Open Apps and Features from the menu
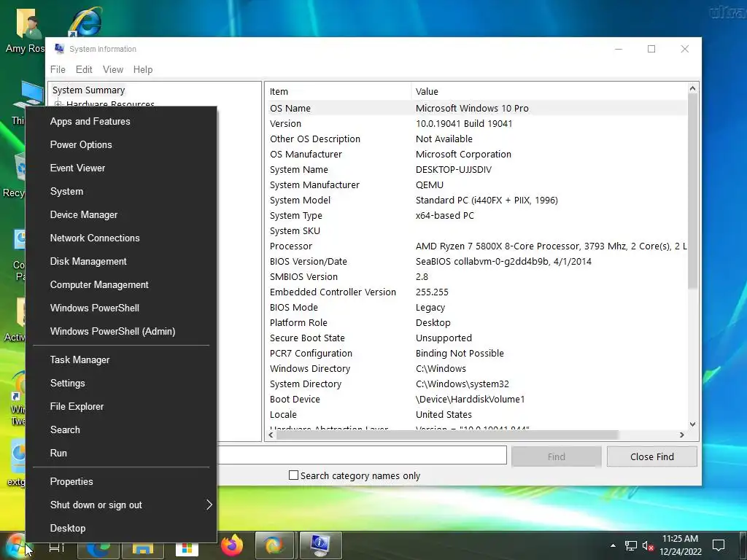The height and width of the screenshot is (560, 747). tap(121, 122)
